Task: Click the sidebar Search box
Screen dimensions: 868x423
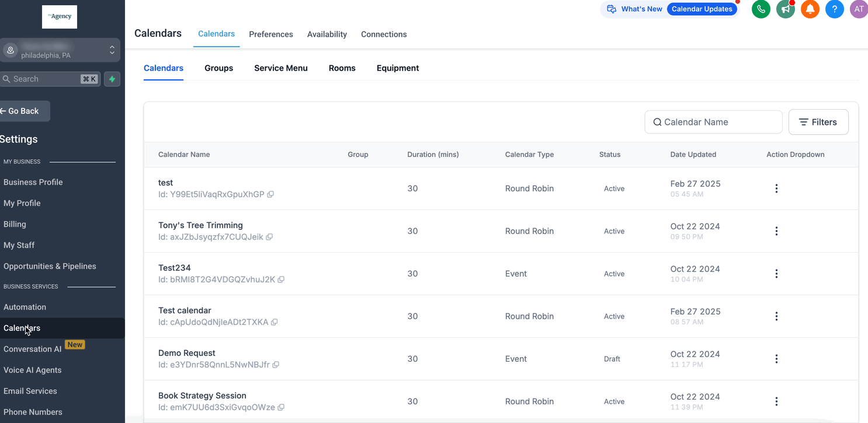Action: (50, 79)
